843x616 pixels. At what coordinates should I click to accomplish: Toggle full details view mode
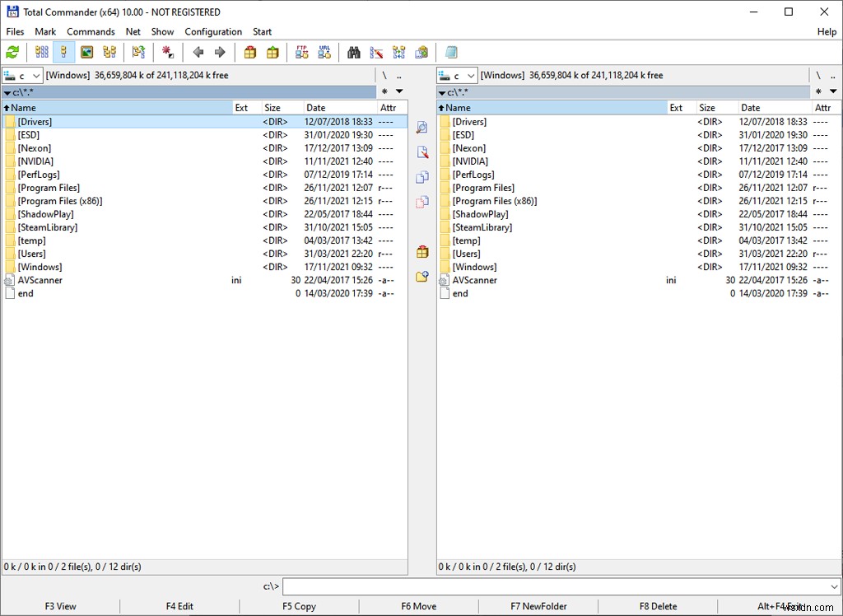point(63,52)
